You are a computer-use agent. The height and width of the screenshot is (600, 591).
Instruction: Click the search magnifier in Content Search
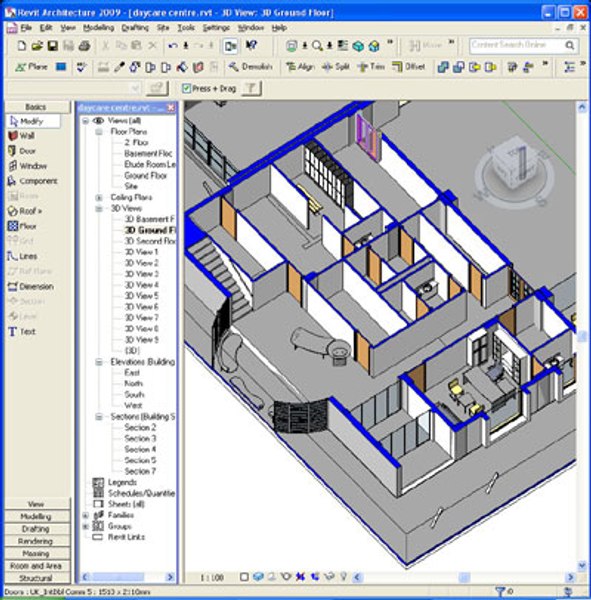point(570,46)
